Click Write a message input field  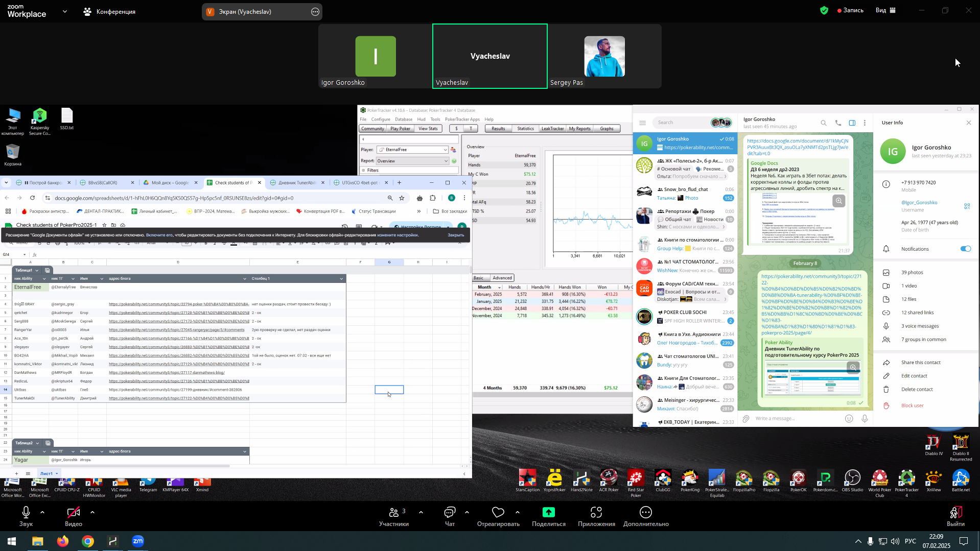click(797, 418)
